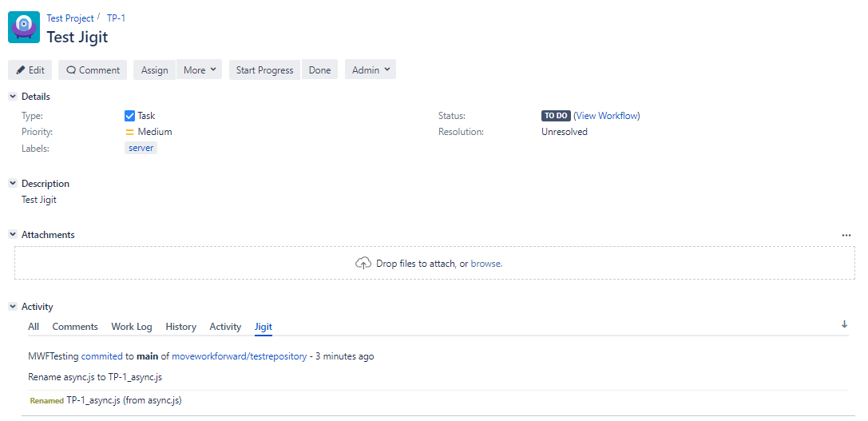Screen dimensions: 868x421
Task: Switch to the Work Log tab
Action: coord(131,327)
